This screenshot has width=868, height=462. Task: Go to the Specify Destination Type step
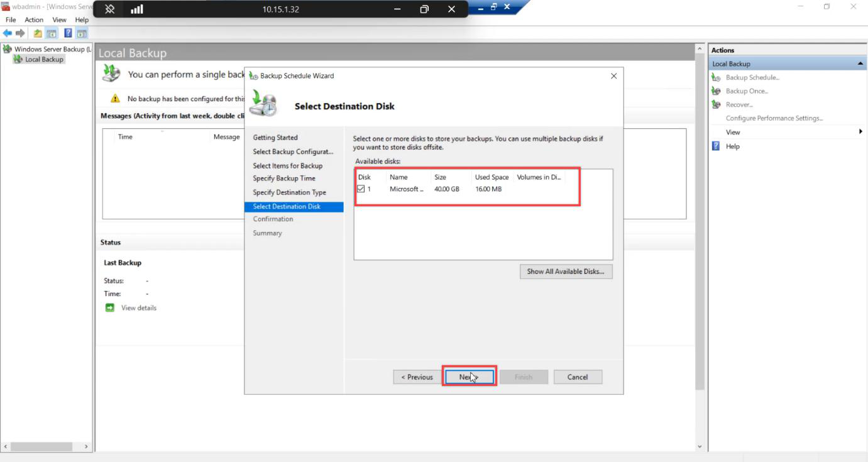tap(289, 192)
